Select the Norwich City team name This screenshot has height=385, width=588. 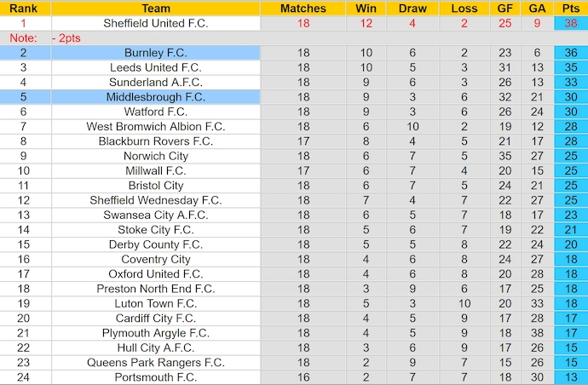click(156, 156)
